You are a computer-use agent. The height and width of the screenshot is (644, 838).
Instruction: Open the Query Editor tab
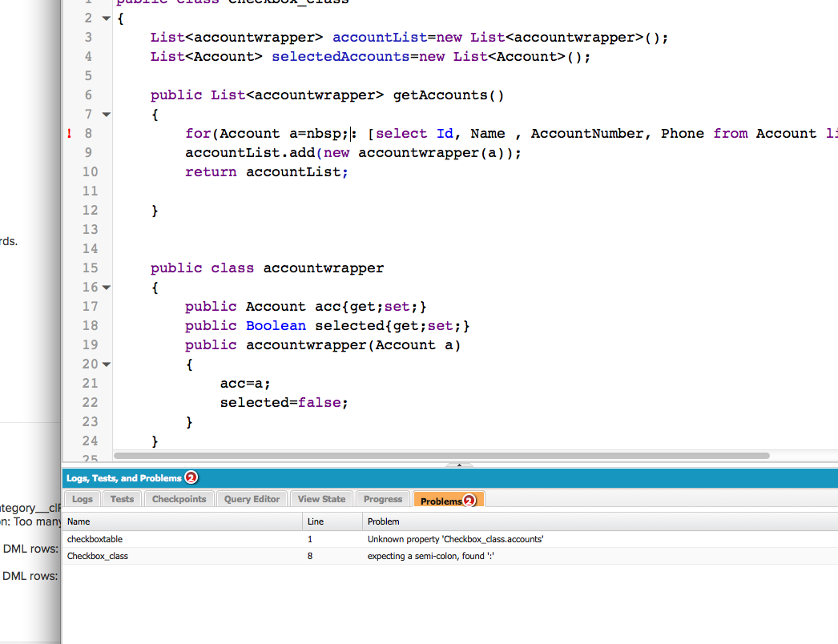click(252, 499)
